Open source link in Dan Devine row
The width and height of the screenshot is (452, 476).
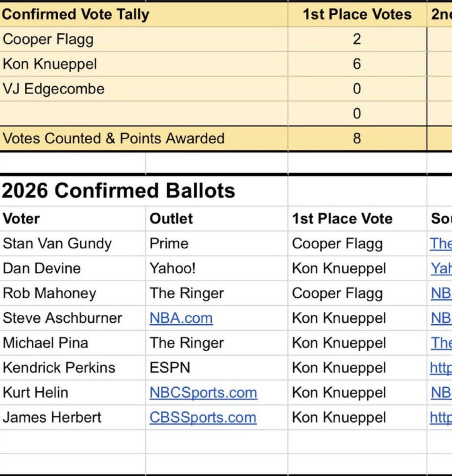click(x=441, y=269)
